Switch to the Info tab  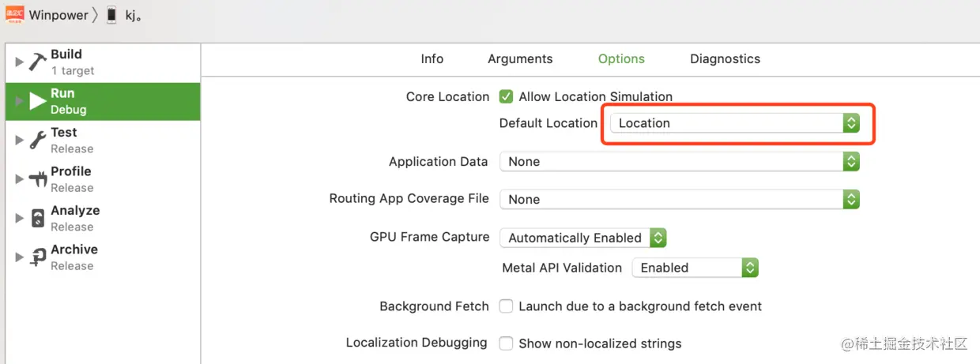[x=432, y=59]
